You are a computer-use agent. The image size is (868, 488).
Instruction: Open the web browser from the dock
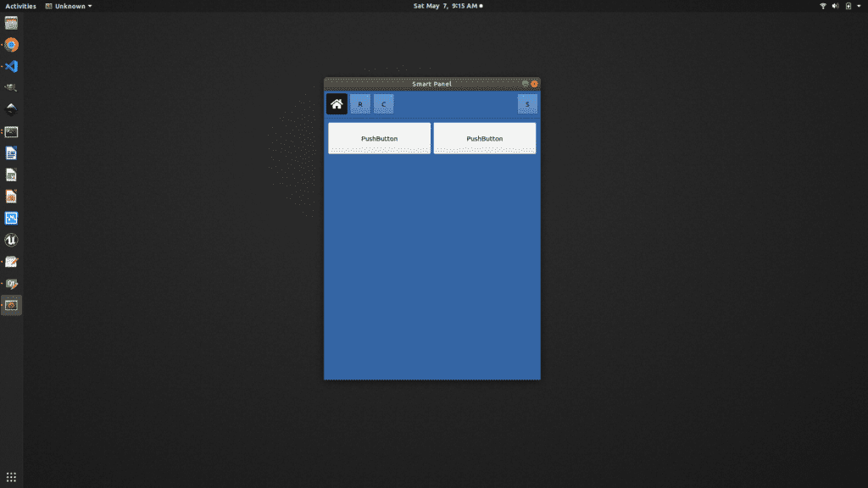[x=12, y=45]
